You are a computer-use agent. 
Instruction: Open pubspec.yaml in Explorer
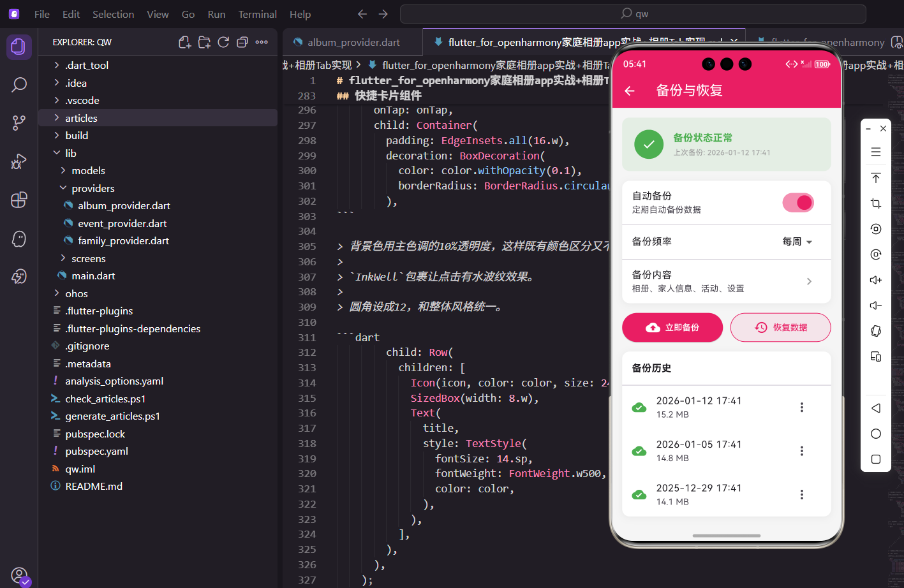158,451
